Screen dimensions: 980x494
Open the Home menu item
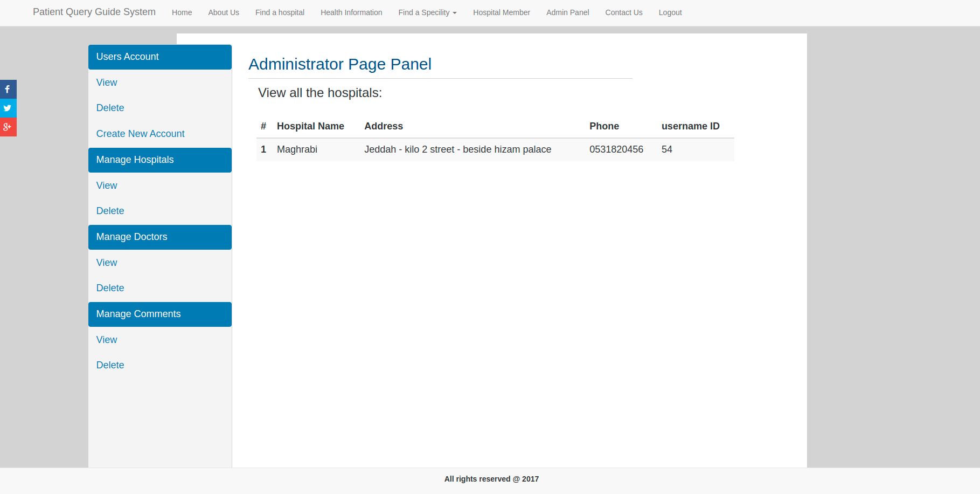tap(182, 12)
